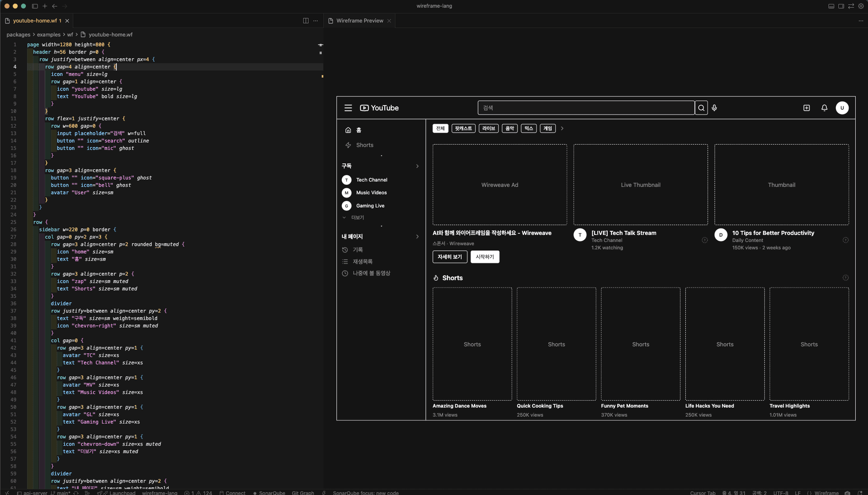
Task: Expand the 구독 section chevron
Action: 417,166
